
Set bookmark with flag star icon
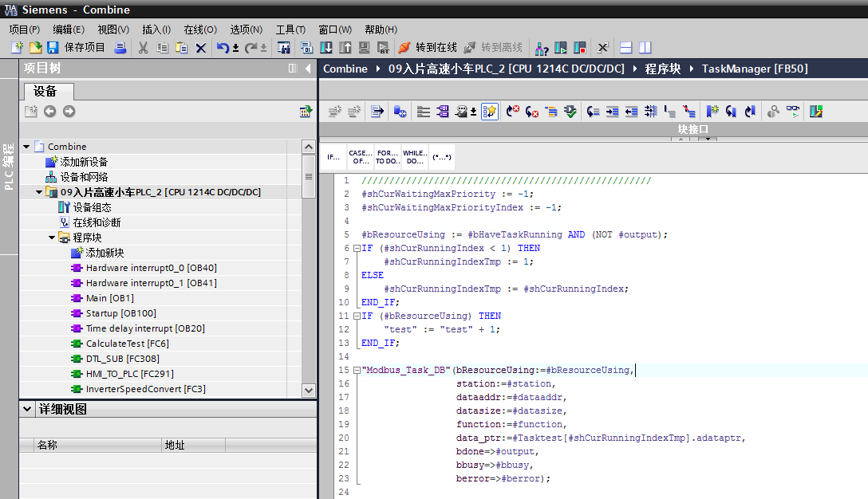pos(712,111)
